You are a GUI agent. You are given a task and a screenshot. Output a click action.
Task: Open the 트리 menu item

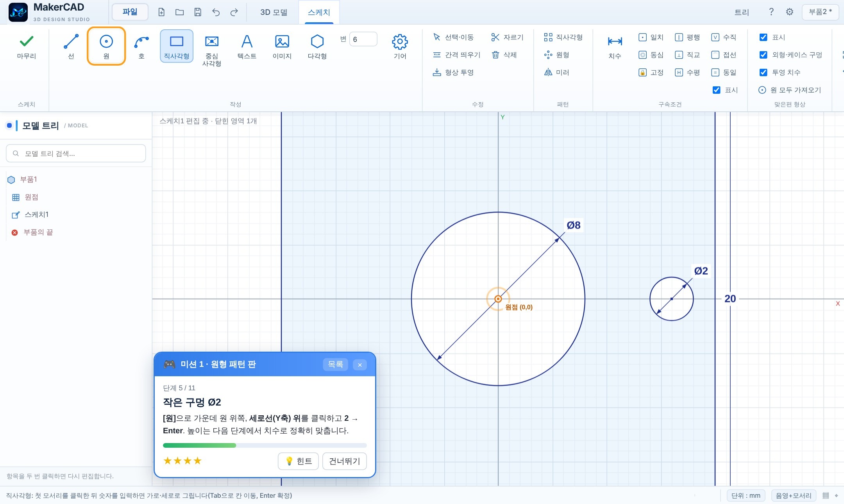pos(742,12)
